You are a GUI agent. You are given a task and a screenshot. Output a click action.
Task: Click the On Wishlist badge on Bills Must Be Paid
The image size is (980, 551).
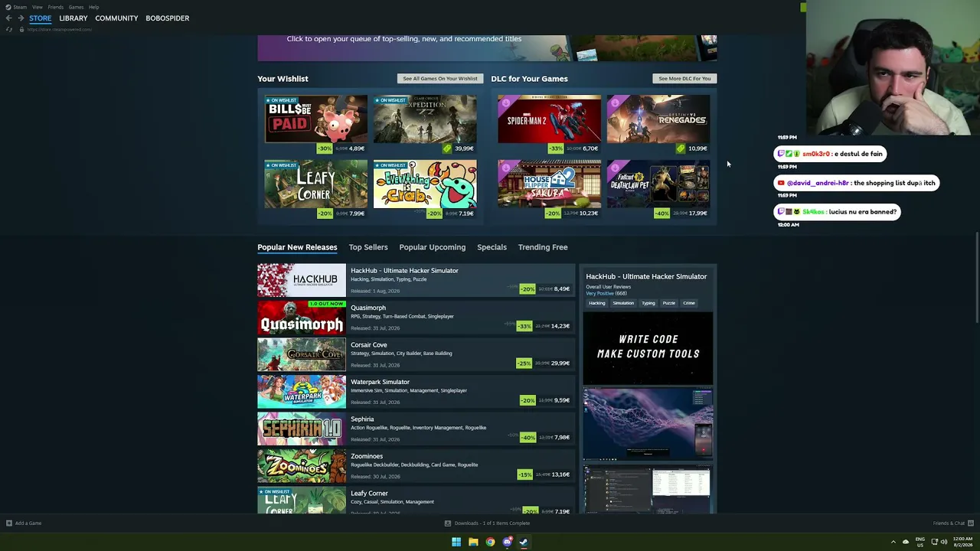(x=281, y=100)
